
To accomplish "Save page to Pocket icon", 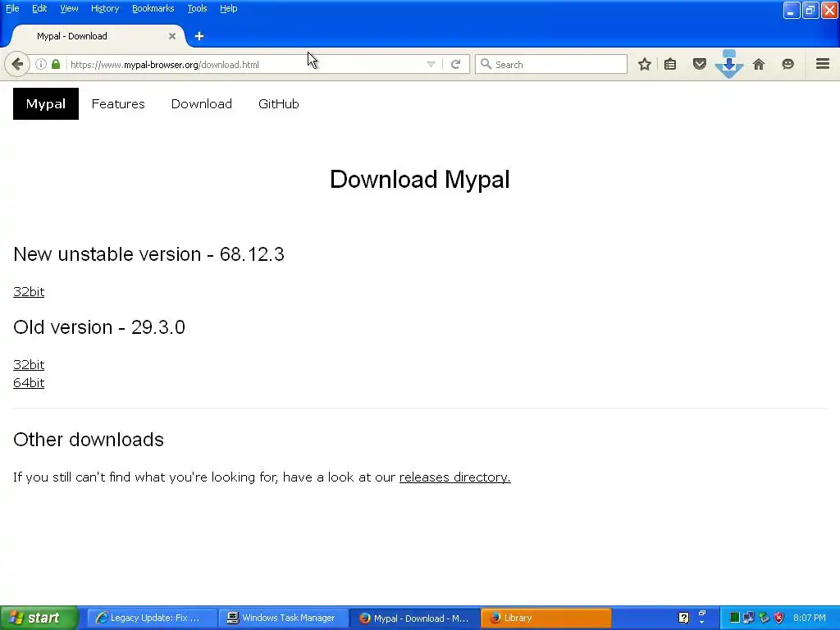I will click(700, 64).
